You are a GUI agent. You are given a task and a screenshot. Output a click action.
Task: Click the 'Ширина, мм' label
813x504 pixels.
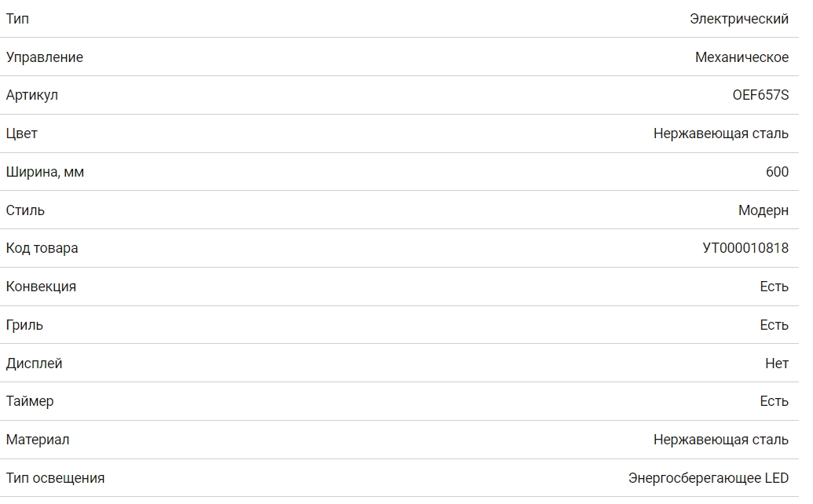(x=45, y=172)
